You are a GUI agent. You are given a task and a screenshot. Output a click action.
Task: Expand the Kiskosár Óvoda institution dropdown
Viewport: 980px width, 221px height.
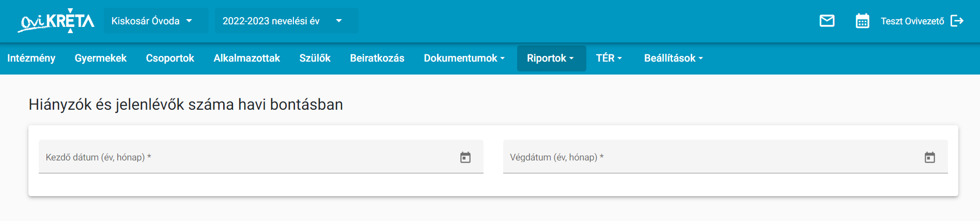[x=156, y=21]
